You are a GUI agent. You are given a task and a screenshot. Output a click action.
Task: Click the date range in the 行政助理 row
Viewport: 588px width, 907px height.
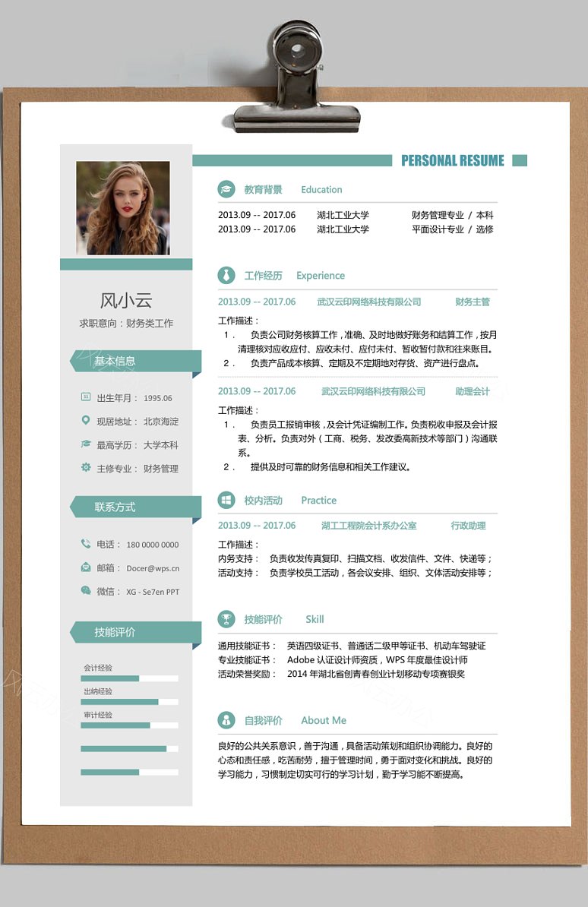point(256,526)
